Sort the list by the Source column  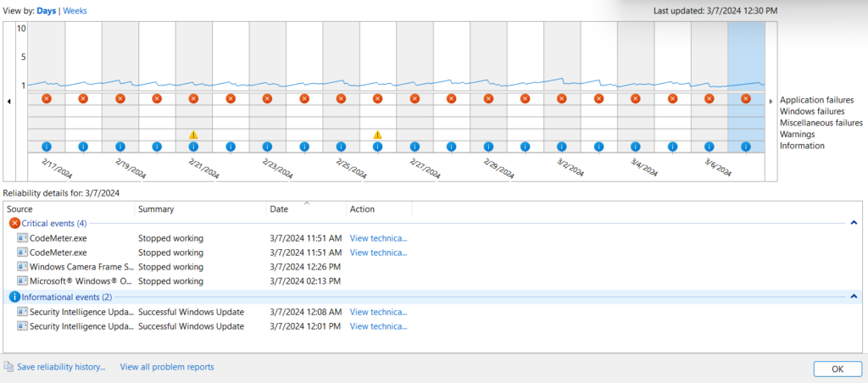[x=68, y=208]
